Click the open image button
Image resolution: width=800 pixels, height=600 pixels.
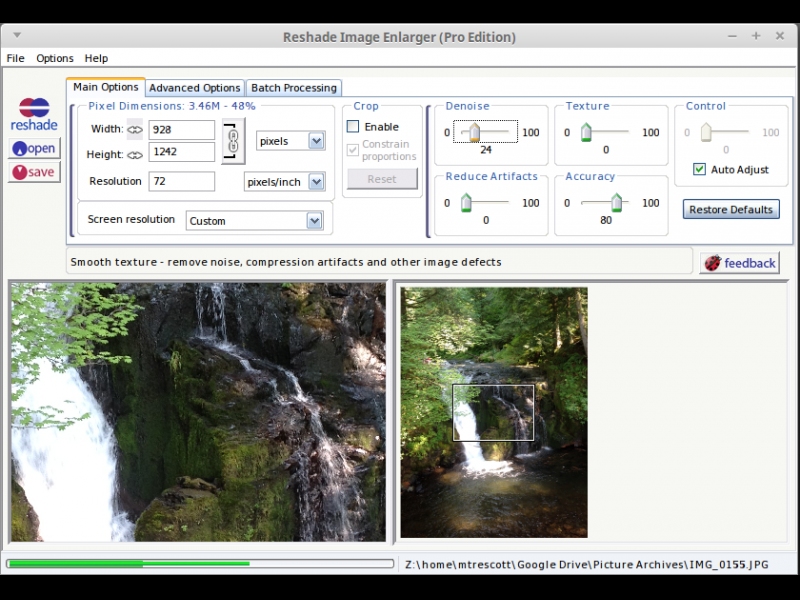pos(34,148)
